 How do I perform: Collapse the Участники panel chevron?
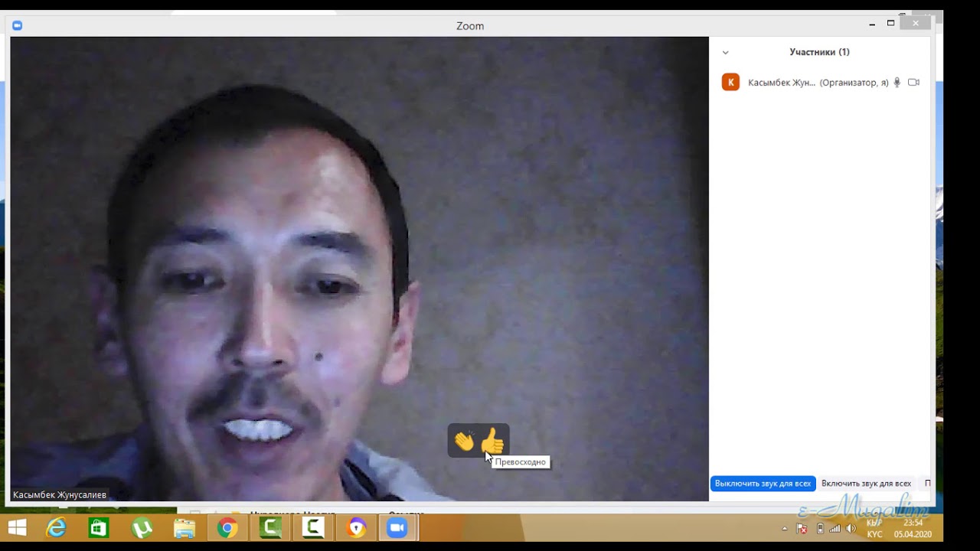[x=726, y=53]
